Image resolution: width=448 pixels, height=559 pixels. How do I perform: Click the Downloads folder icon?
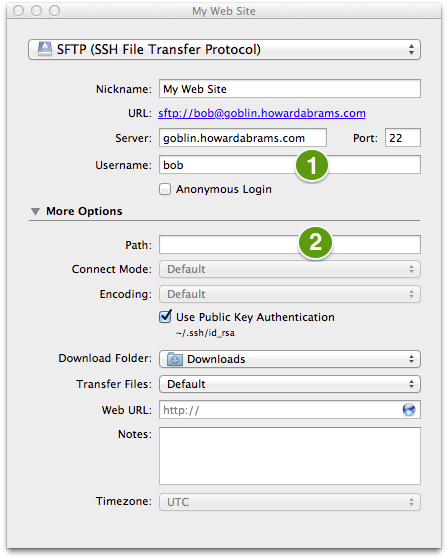point(175,359)
